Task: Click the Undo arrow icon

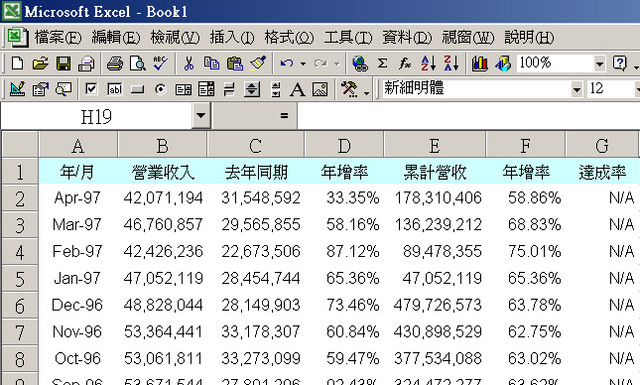Action: point(287,63)
